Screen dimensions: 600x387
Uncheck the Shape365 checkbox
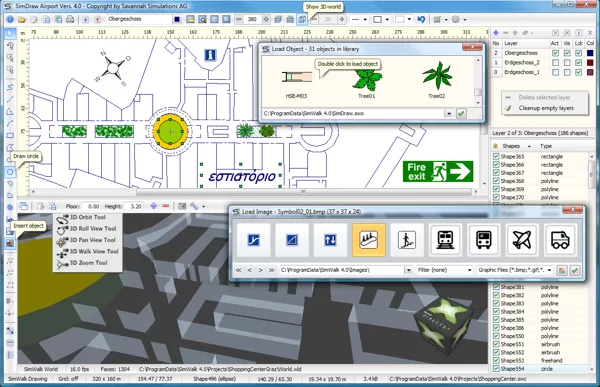(496, 157)
